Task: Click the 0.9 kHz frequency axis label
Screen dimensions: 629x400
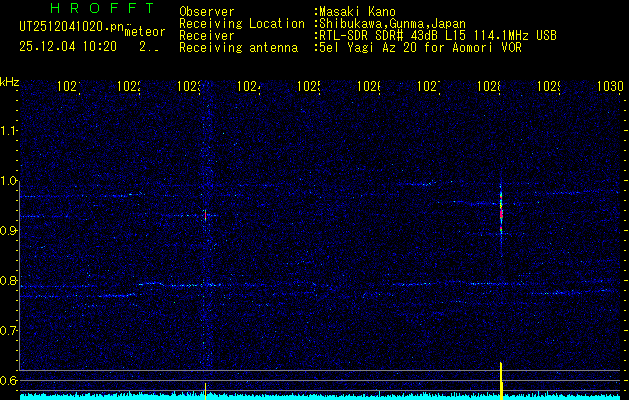Action: click(9, 231)
